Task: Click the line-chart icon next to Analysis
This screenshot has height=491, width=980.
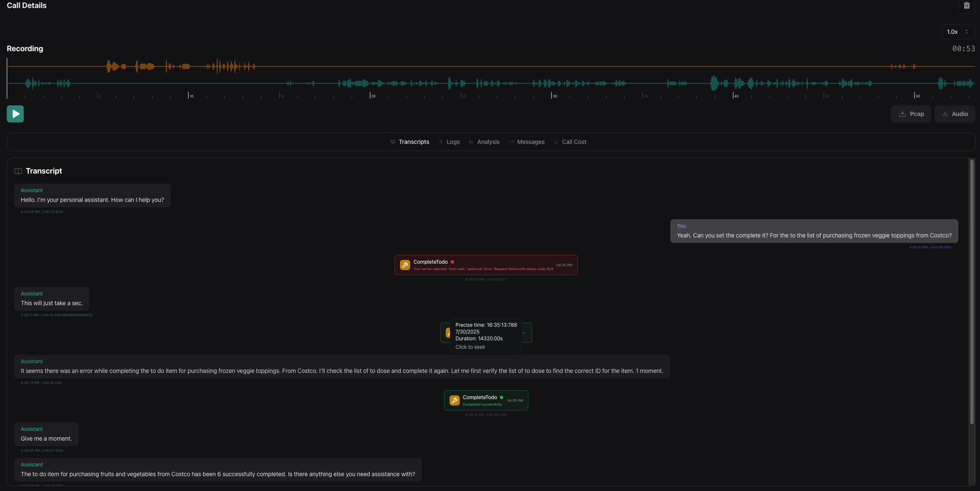Action: coord(472,142)
